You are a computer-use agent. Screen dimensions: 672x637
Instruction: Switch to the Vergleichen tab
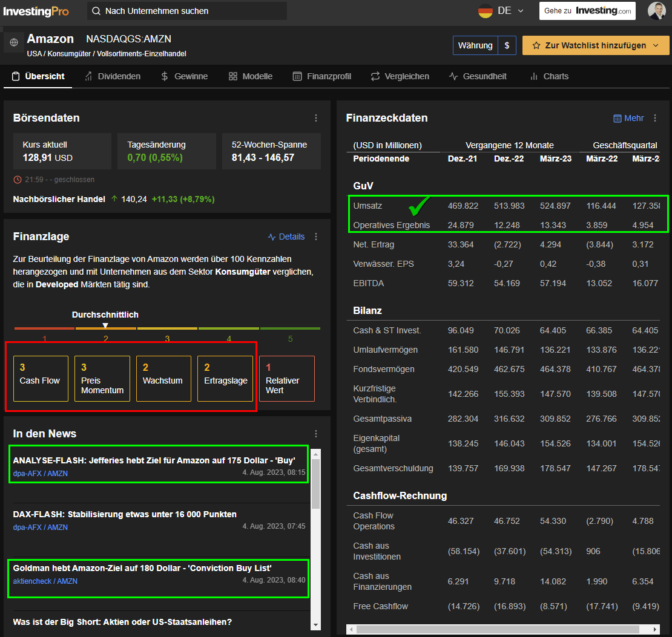pyautogui.click(x=400, y=76)
